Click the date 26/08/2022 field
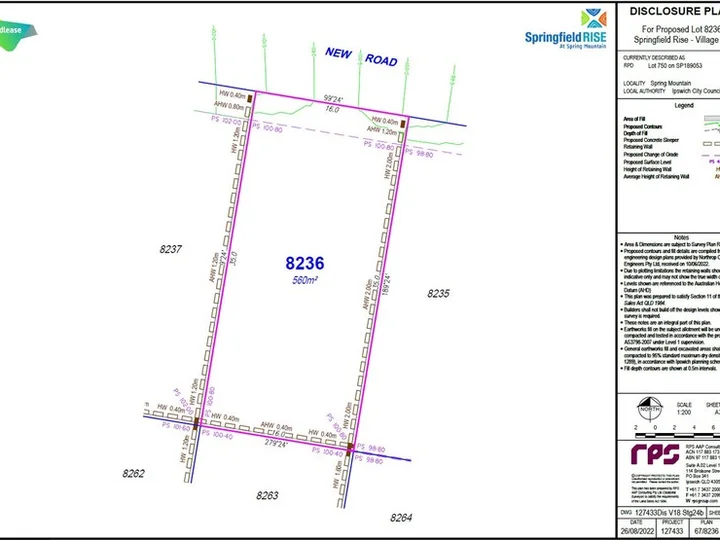720x540 pixels. coord(631,533)
